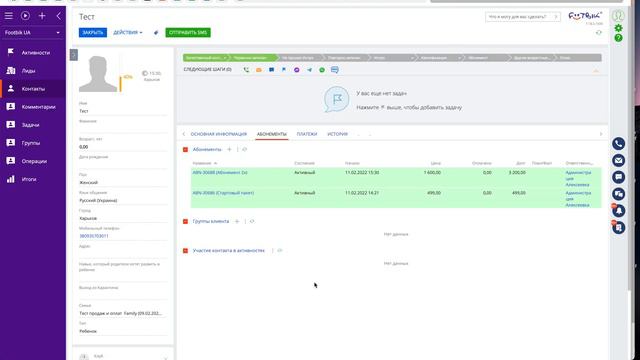640x360 pixels.
Task: Open the hamburger navigation menu
Action: (x=9, y=16)
